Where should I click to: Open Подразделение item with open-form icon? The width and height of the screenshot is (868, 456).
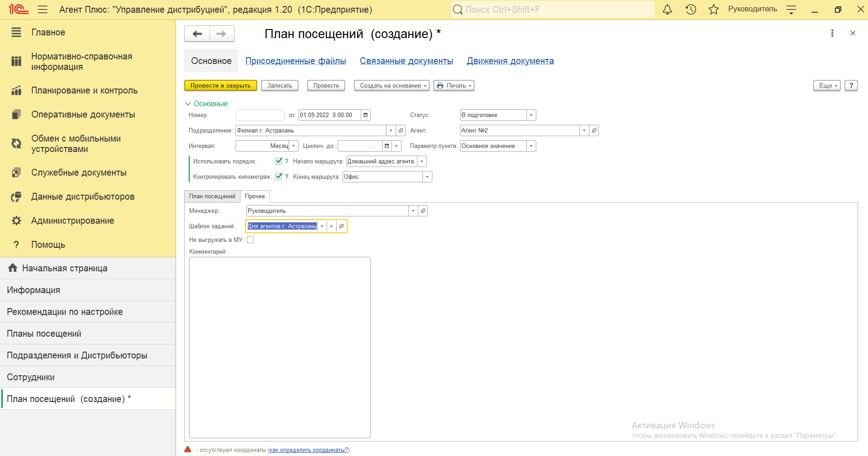pyautogui.click(x=401, y=130)
